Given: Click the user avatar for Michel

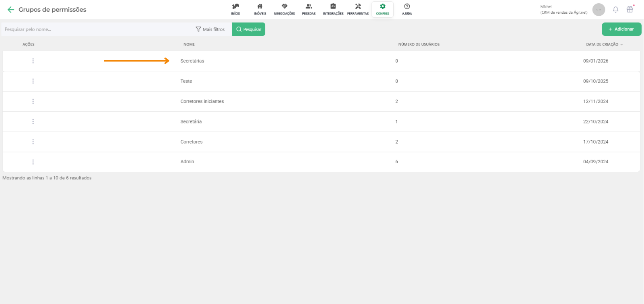Looking at the screenshot, I should click(599, 10).
